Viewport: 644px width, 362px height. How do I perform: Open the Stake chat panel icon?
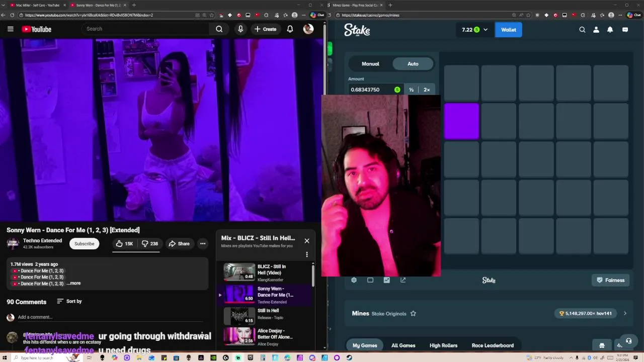(625, 30)
